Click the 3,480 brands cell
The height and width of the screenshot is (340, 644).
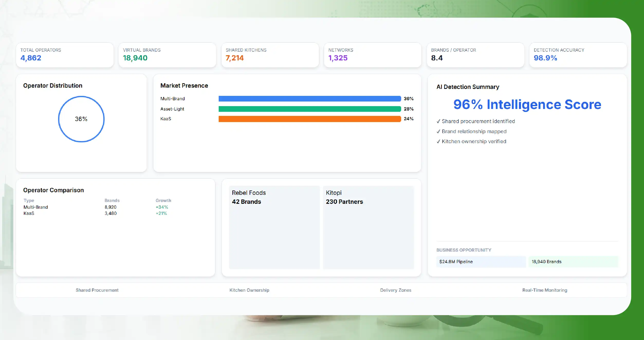click(x=111, y=213)
